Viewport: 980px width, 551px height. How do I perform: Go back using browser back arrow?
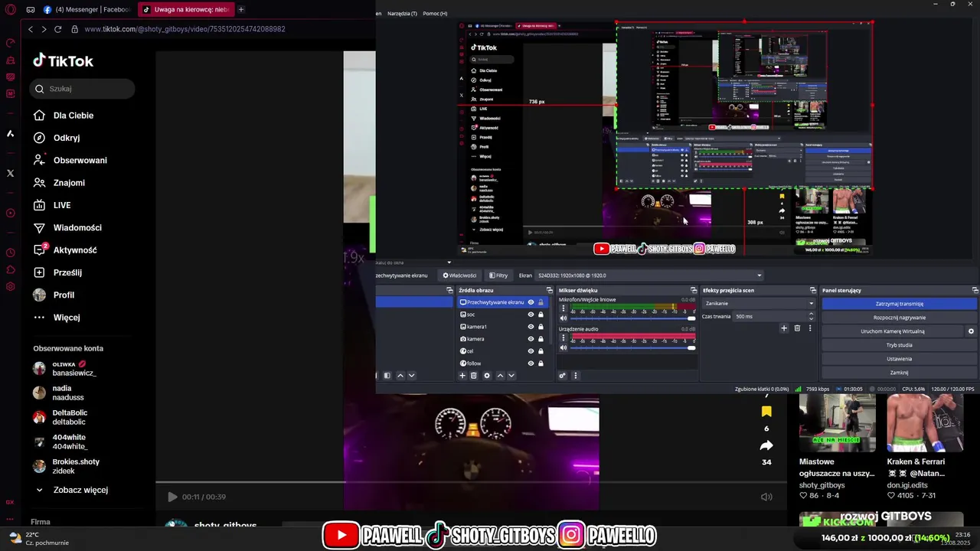click(31, 29)
